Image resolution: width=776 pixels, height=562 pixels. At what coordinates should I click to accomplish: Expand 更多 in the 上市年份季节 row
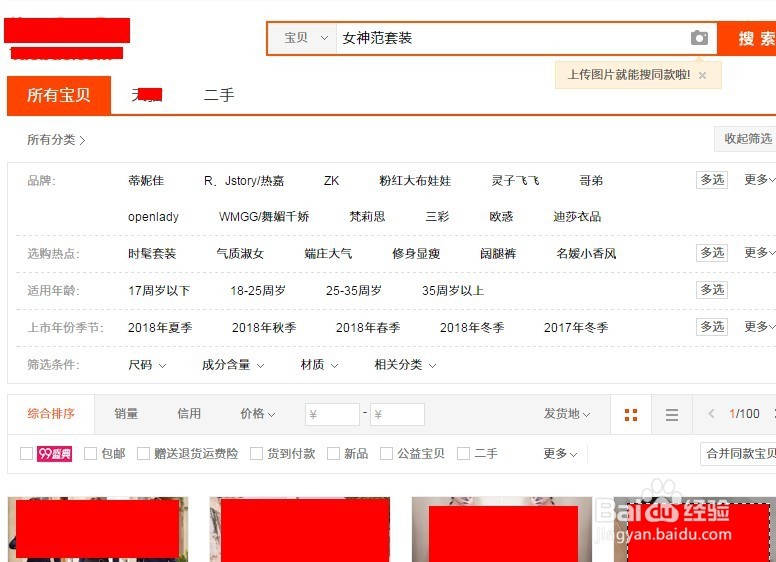click(760, 327)
